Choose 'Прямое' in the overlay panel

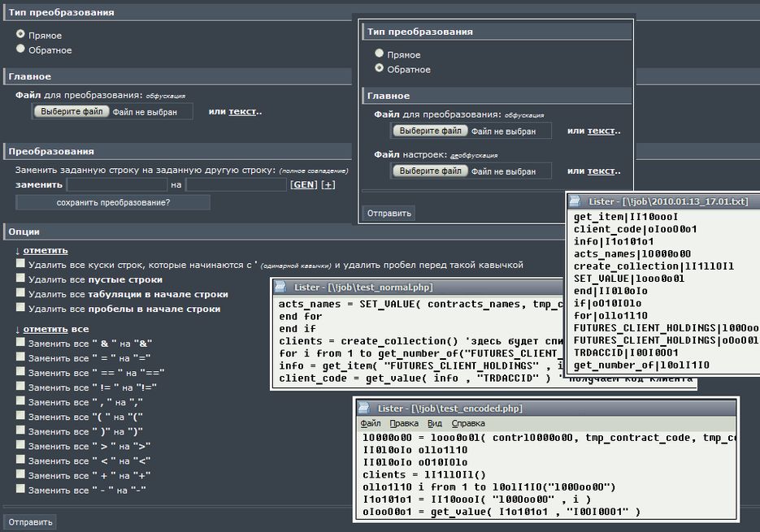coord(379,54)
